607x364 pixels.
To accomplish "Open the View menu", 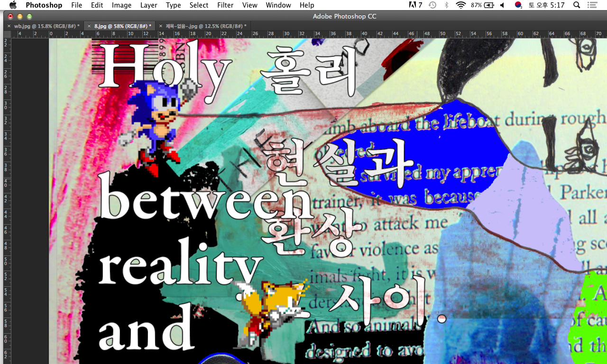I will [249, 5].
